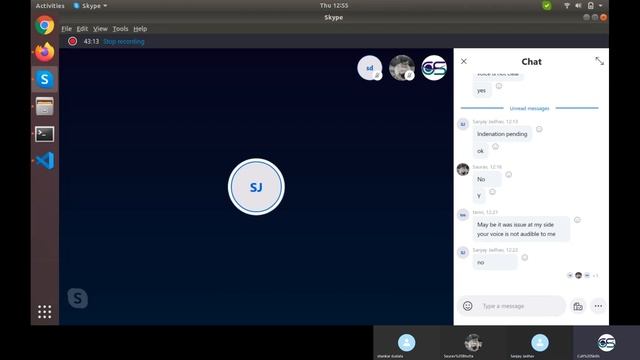Click the SJ avatar beside lowercase 'no'
This screenshot has width=640, height=360.
pyautogui.click(x=463, y=252)
